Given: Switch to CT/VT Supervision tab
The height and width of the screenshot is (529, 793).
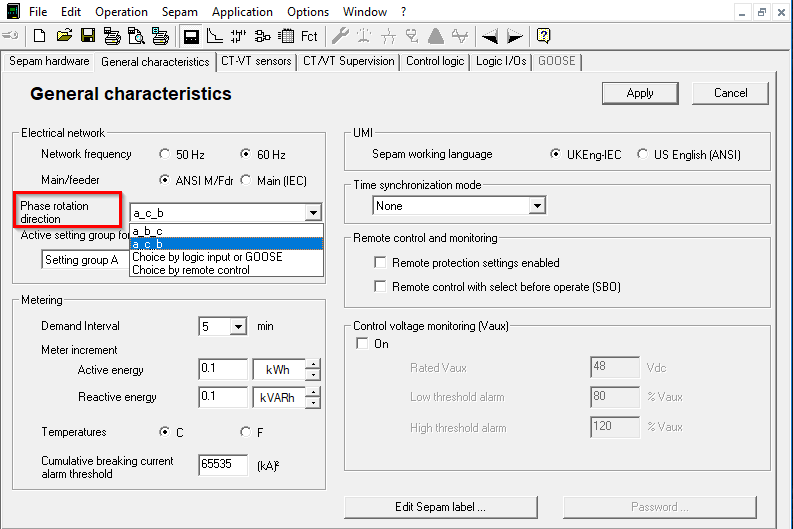Looking at the screenshot, I should (348, 61).
